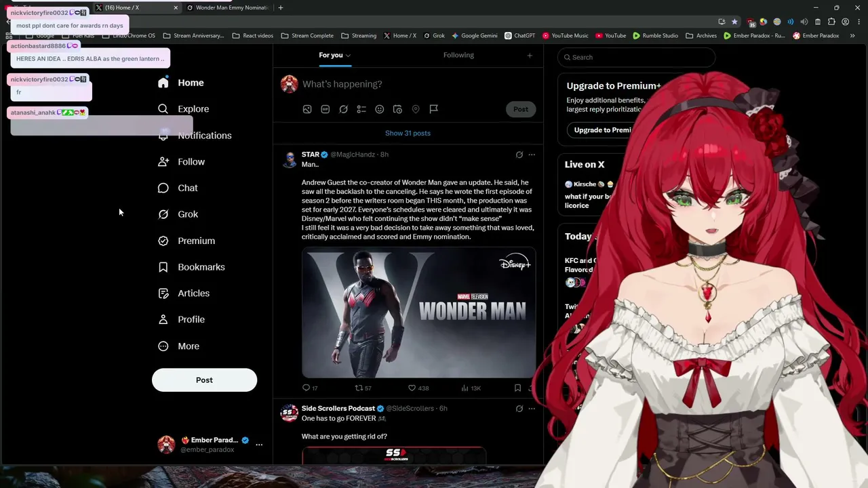Add a new timeline tab with plus icon
Screen dimensions: 868x488
click(530, 56)
